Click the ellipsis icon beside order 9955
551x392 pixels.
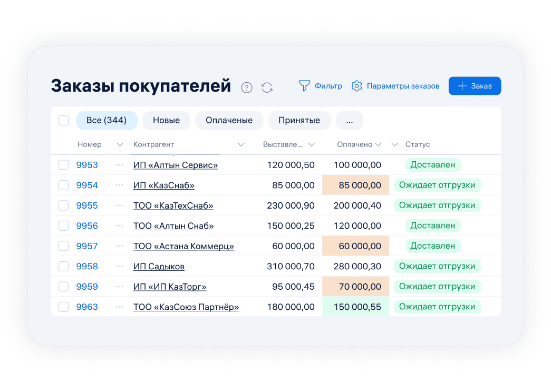(x=119, y=205)
